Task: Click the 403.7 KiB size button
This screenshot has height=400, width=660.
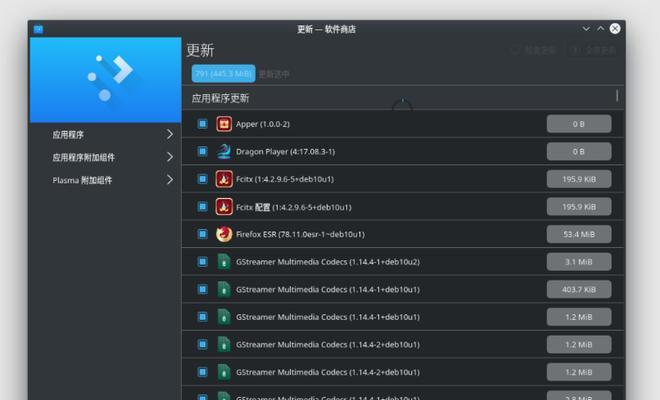Action: 579,289
